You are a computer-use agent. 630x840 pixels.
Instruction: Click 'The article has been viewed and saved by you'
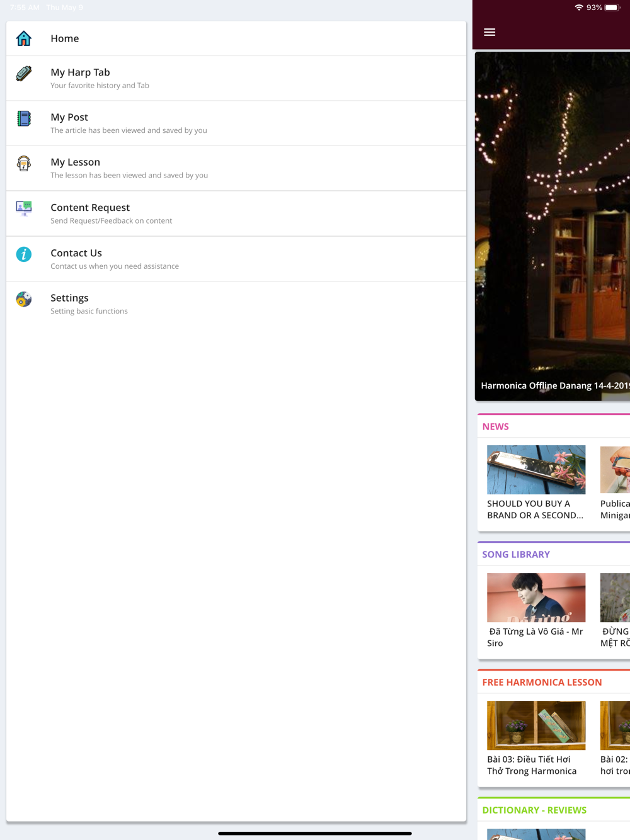[129, 130]
